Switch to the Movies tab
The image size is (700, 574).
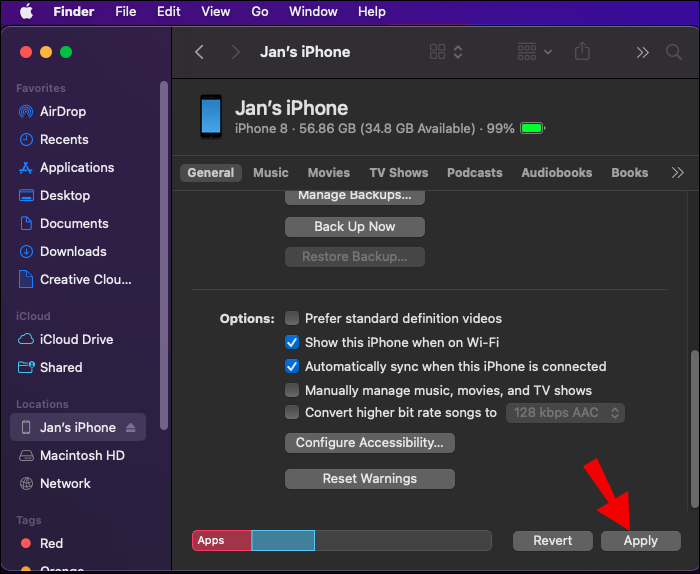(x=329, y=173)
